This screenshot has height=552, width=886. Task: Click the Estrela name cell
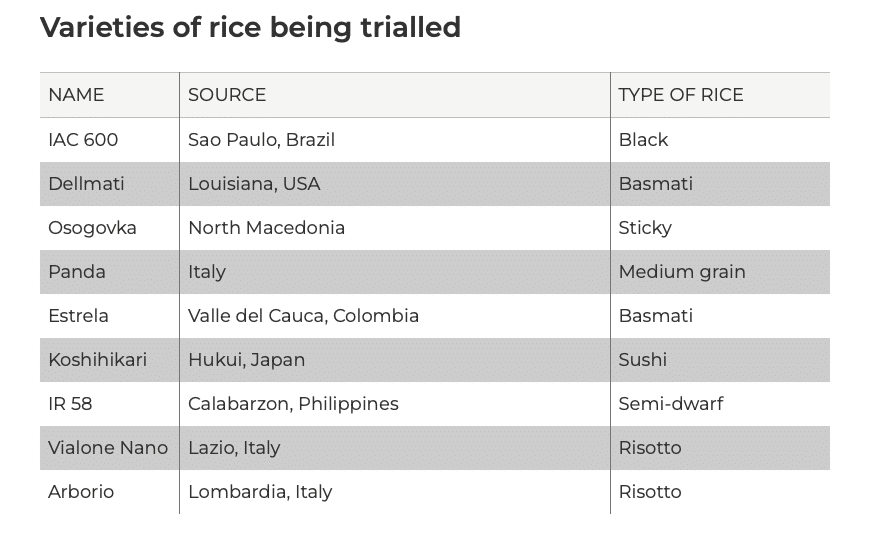[x=78, y=316]
